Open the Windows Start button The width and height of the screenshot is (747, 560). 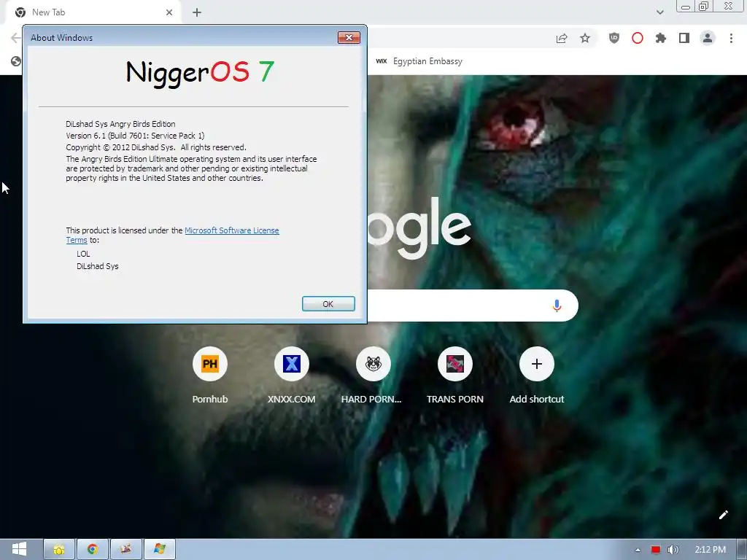[19, 550]
